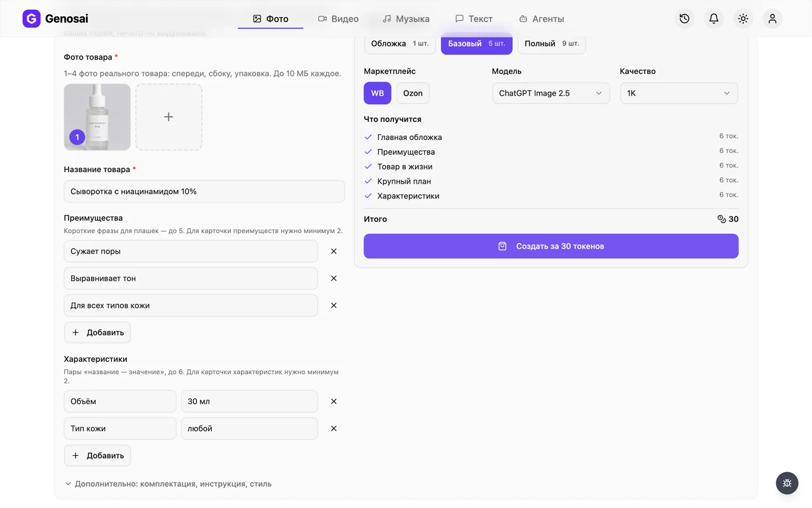The height and width of the screenshot is (508, 812).
Task: Open the Музыка tab
Action: pyautogui.click(x=406, y=19)
